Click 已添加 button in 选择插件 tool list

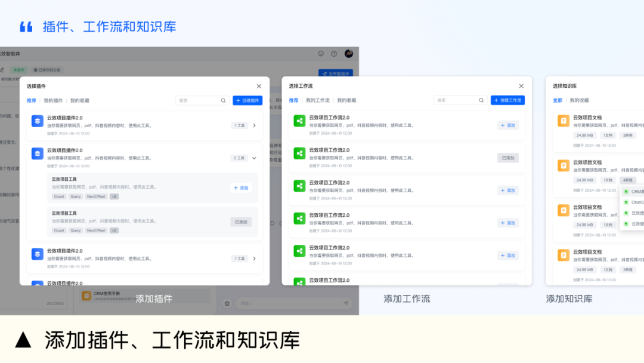pyautogui.click(x=241, y=222)
